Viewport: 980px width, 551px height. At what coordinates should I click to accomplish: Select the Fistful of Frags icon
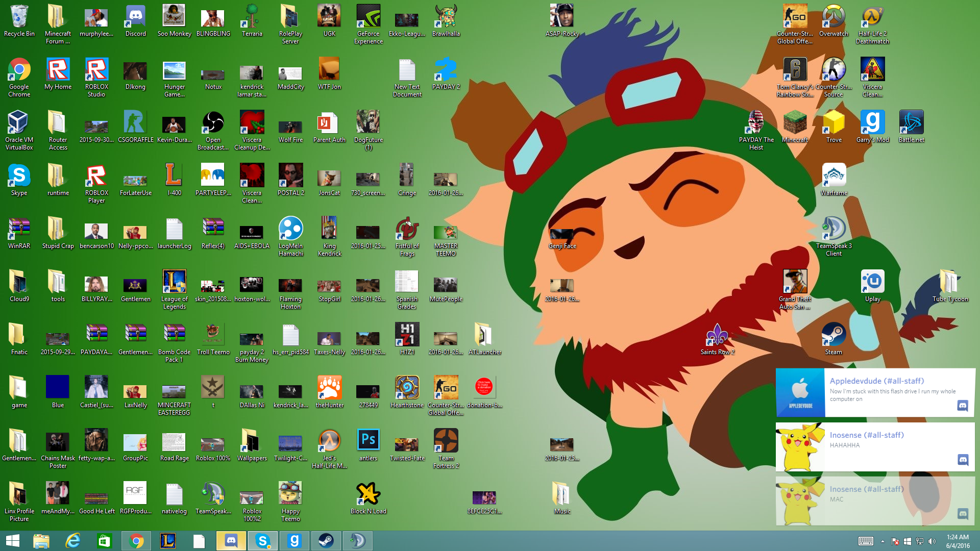tap(407, 237)
